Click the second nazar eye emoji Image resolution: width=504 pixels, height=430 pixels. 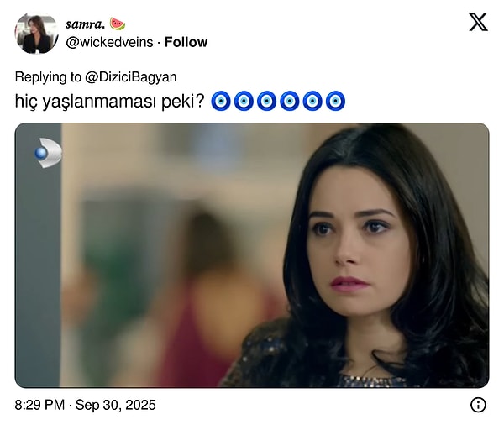click(x=244, y=101)
